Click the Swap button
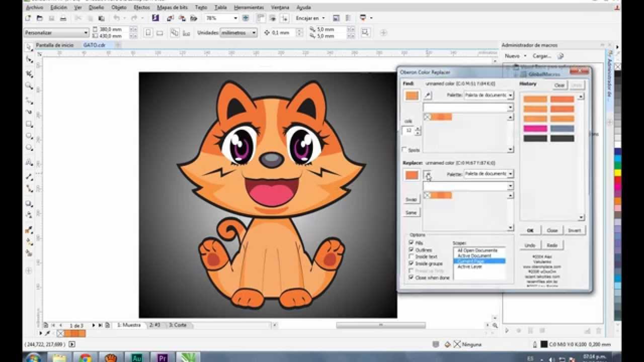Image resolution: width=644 pixels, height=362 pixels. click(x=411, y=200)
